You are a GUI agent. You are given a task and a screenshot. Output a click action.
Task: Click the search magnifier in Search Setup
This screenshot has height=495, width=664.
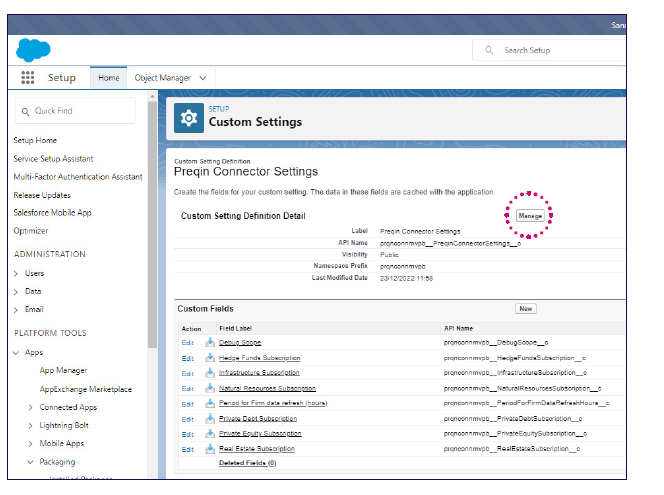tap(489, 50)
